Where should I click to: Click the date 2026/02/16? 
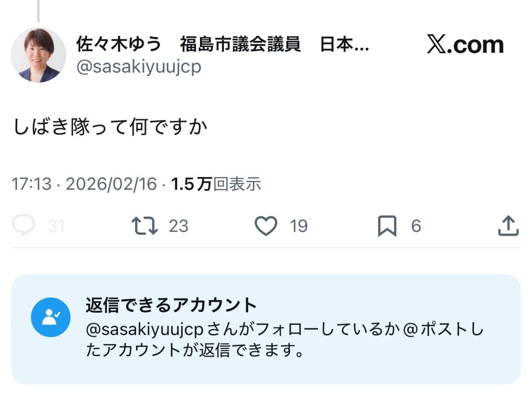point(111,184)
